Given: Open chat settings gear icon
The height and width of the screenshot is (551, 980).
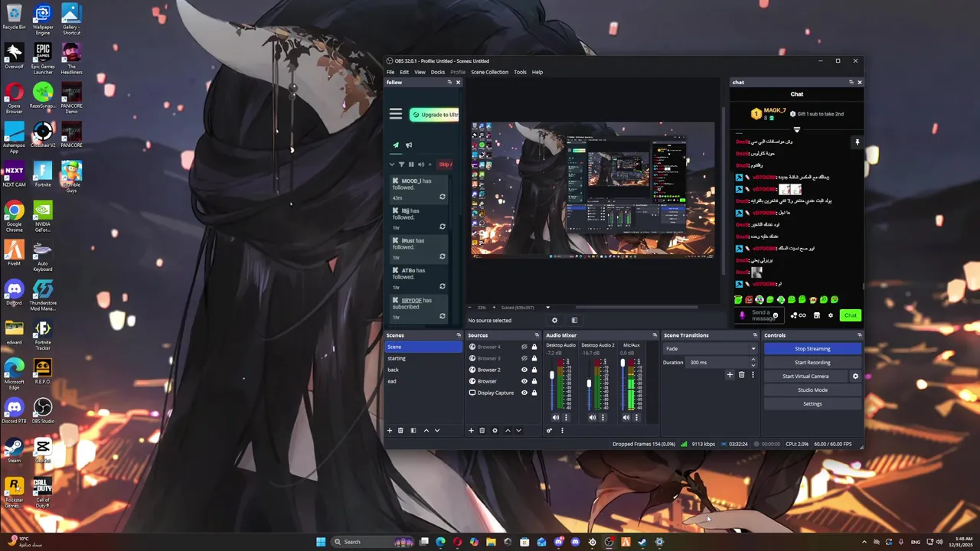Looking at the screenshot, I should point(830,315).
